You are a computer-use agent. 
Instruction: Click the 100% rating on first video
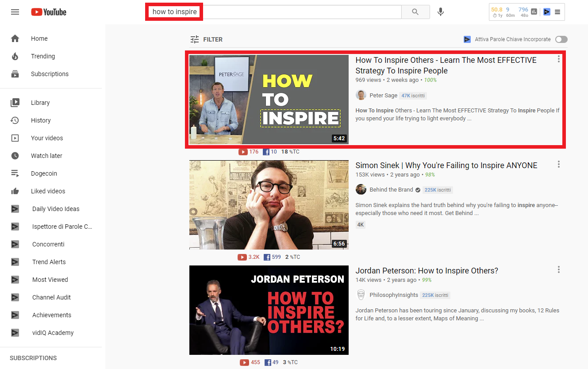(x=430, y=80)
